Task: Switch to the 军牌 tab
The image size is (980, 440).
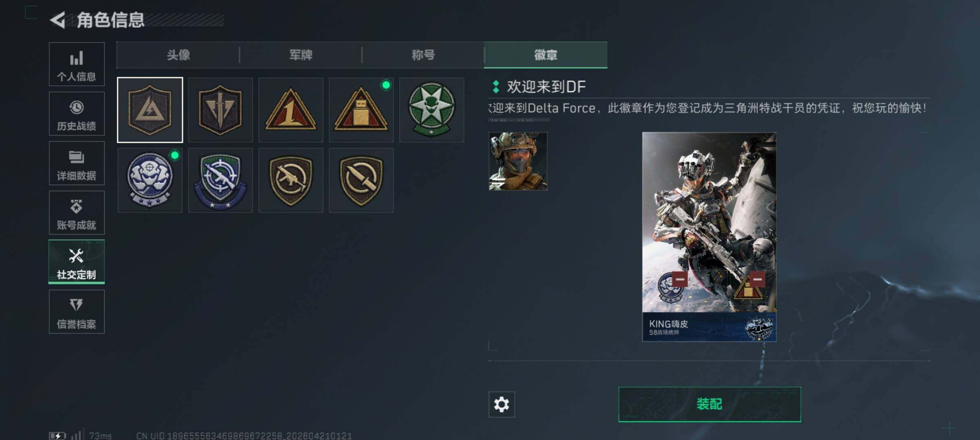Action: tap(301, 55)
